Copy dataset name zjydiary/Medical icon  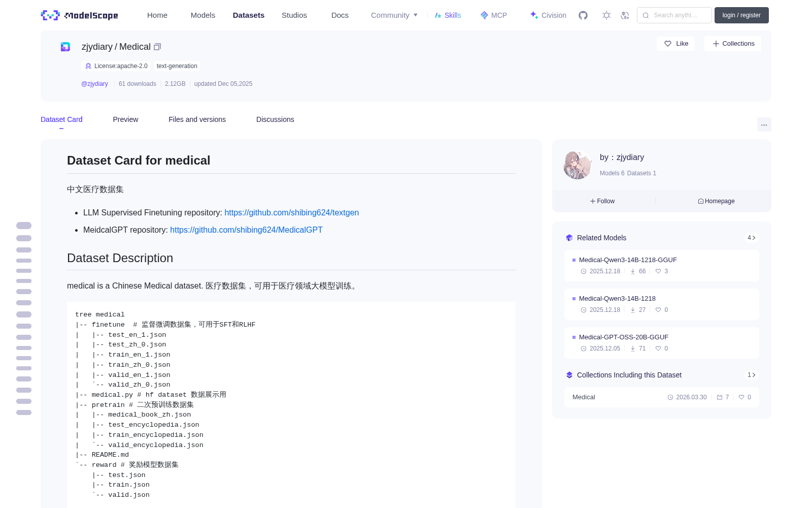coord(157,47)
